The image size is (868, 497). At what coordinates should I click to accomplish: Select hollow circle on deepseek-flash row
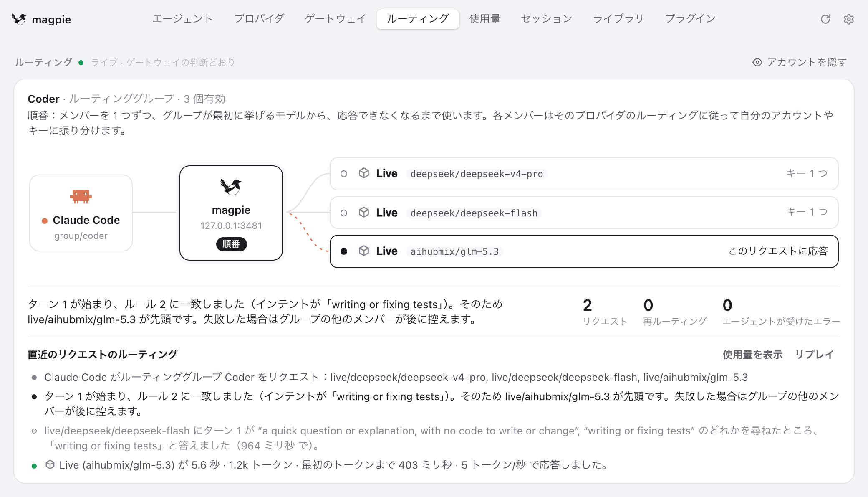pyautogui.click(x=344, y=213)
